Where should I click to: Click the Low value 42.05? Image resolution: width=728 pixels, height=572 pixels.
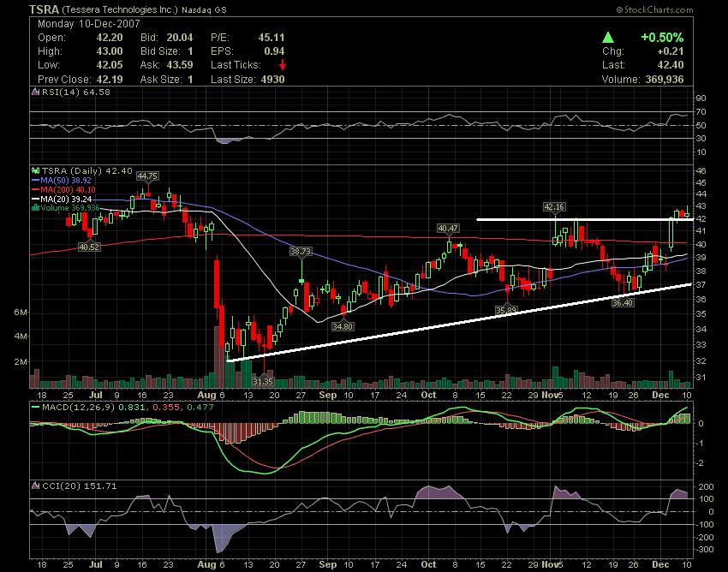point(109,65)
